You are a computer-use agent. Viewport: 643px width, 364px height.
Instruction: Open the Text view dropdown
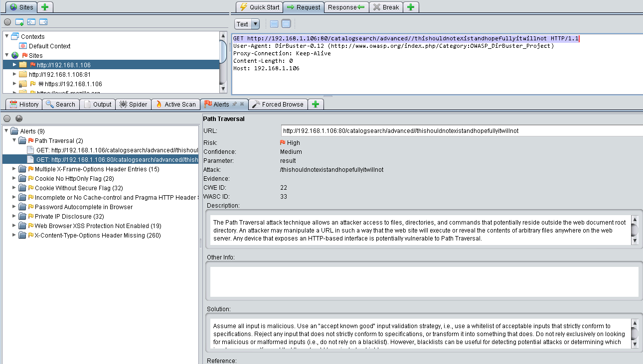tap(255, 24)
